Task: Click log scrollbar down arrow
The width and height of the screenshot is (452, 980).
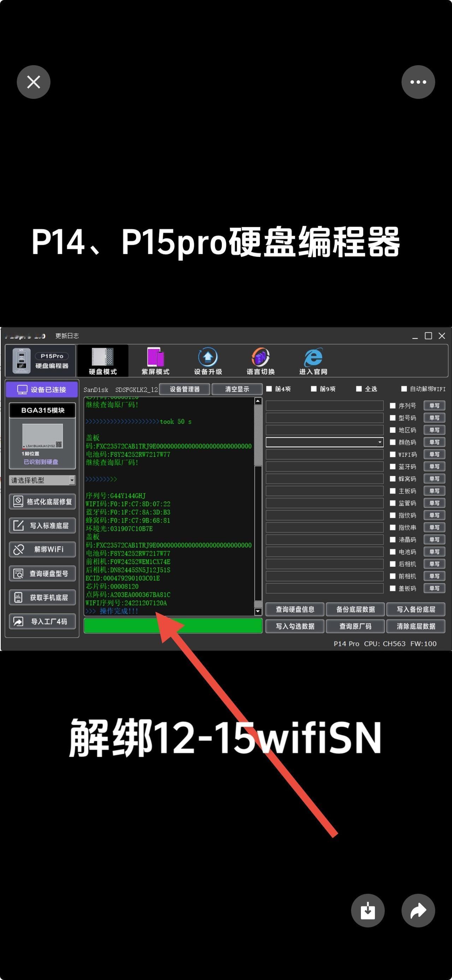Action: pos(258,612)
